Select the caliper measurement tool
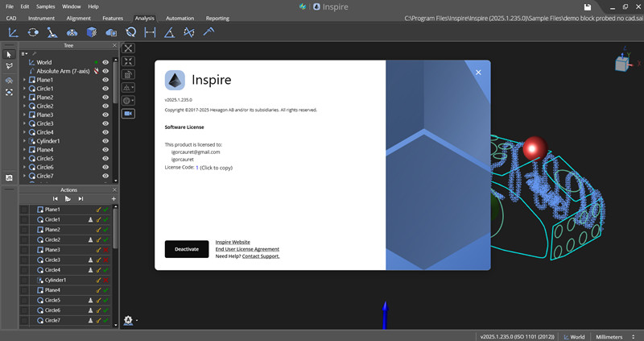The height and width of the screenshot is (341, 644). pos(208,31)
